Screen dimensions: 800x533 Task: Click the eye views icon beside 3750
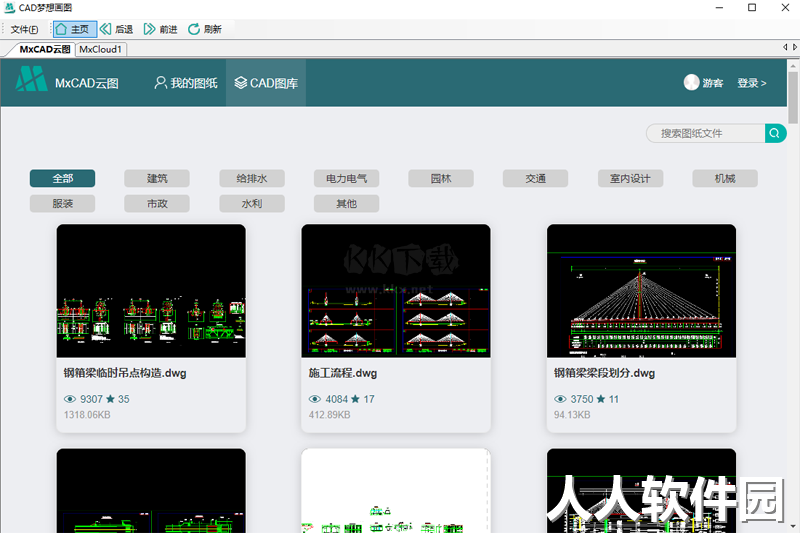click(560, 399)
